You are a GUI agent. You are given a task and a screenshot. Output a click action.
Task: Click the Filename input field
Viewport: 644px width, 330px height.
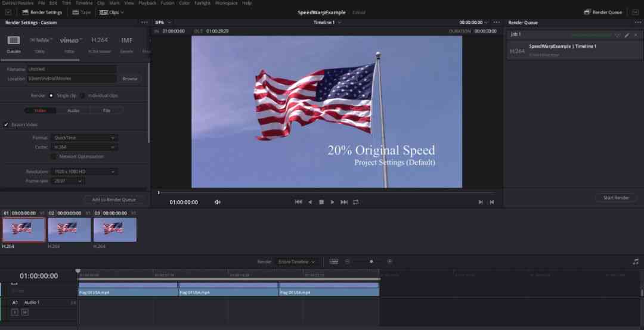[72, 69]
